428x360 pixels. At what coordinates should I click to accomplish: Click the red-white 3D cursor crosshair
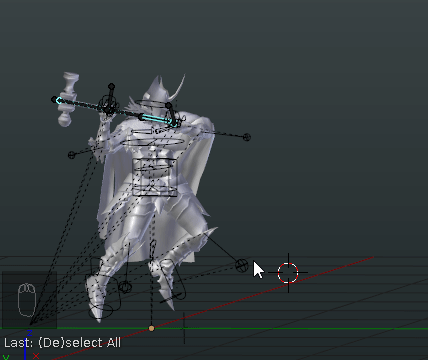288,273
